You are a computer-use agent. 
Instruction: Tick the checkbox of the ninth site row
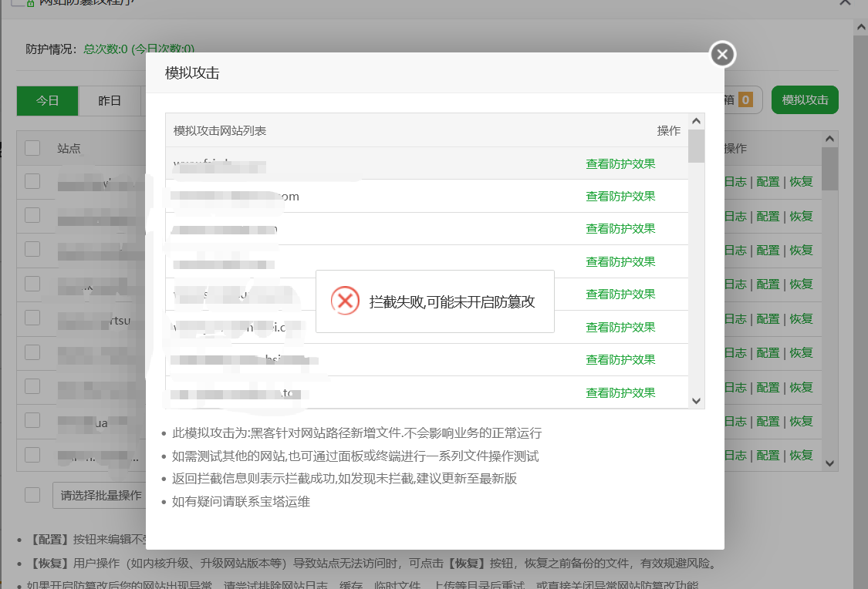pyautogui.click(x=32, y=455)
